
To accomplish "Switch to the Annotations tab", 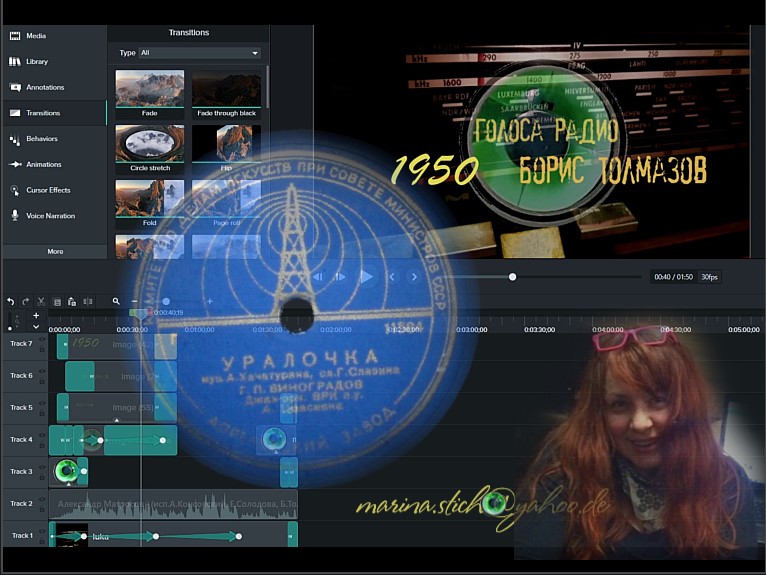I will tap(54, 87).
